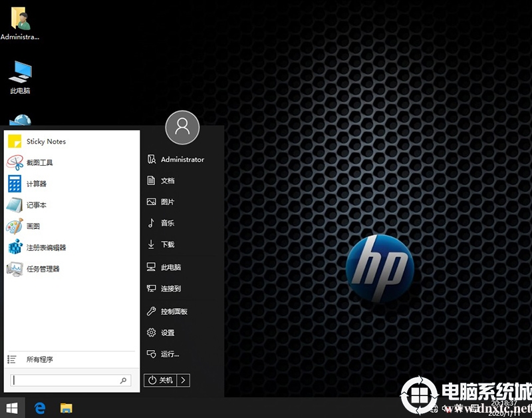532x418 pixels.
Task: Launch Snipping Tool scissors icon
Action: pos(15,162)
